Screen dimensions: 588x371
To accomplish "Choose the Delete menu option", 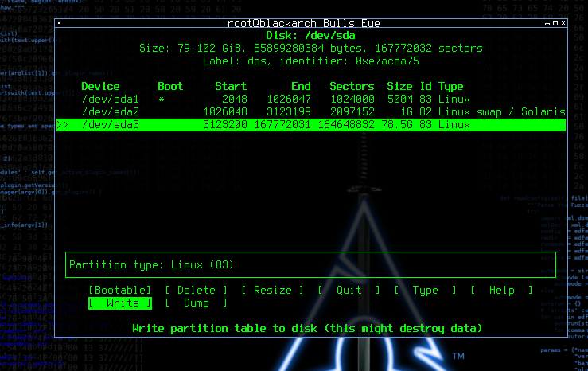I will tap(196, 290).
